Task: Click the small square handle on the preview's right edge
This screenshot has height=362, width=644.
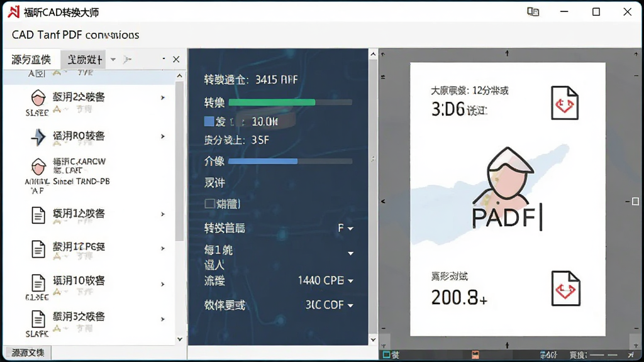Action: [x=635, y=202]
